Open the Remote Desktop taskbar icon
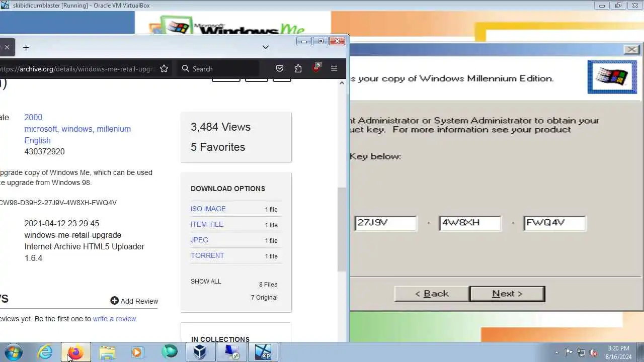The image size is (644, 362). click(231, 352)
